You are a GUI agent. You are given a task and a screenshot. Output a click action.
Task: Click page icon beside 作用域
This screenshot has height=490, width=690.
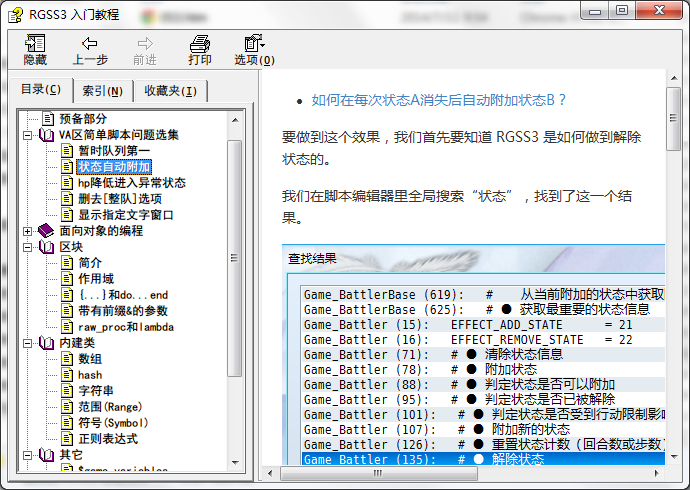67,279
